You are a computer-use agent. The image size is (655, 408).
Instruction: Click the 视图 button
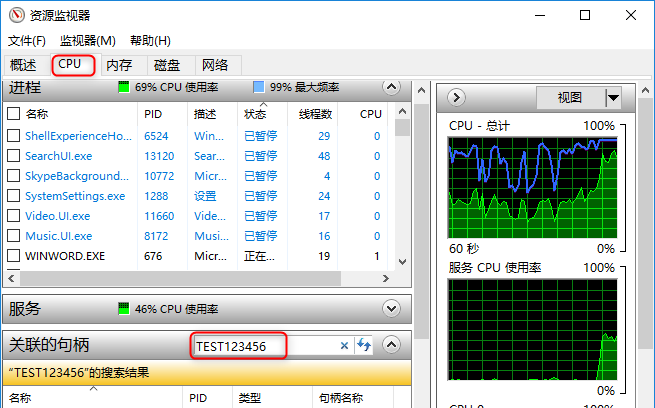click(x=570, y=98)
